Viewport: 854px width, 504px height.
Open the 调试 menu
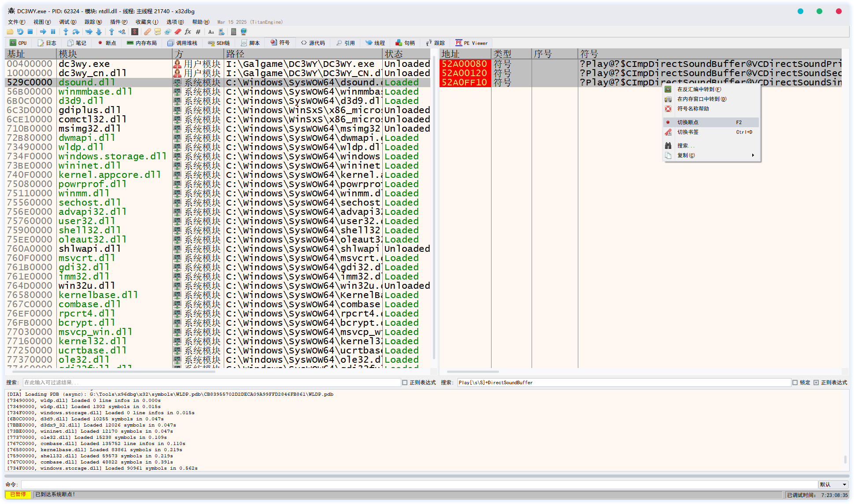click(x=67, y=22)
